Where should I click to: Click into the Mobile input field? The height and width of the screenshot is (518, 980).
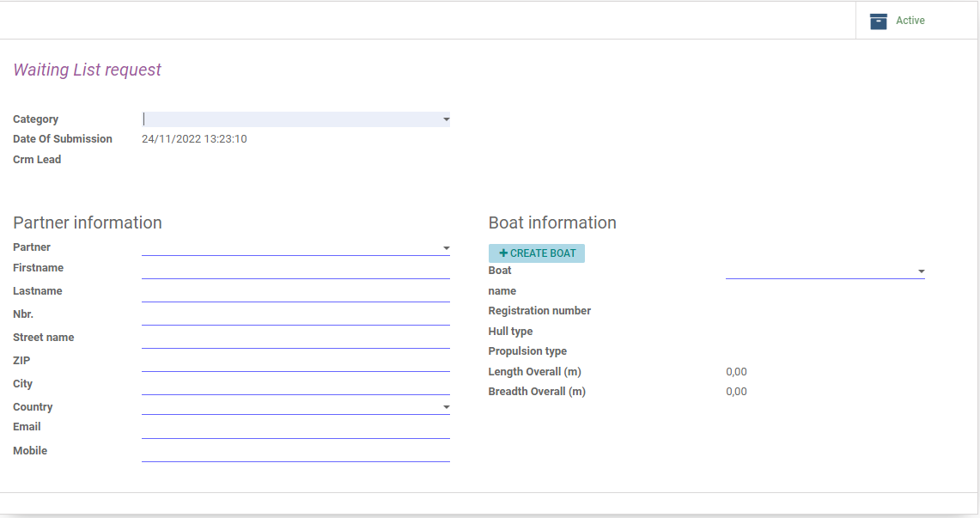[x=295, y=454]
